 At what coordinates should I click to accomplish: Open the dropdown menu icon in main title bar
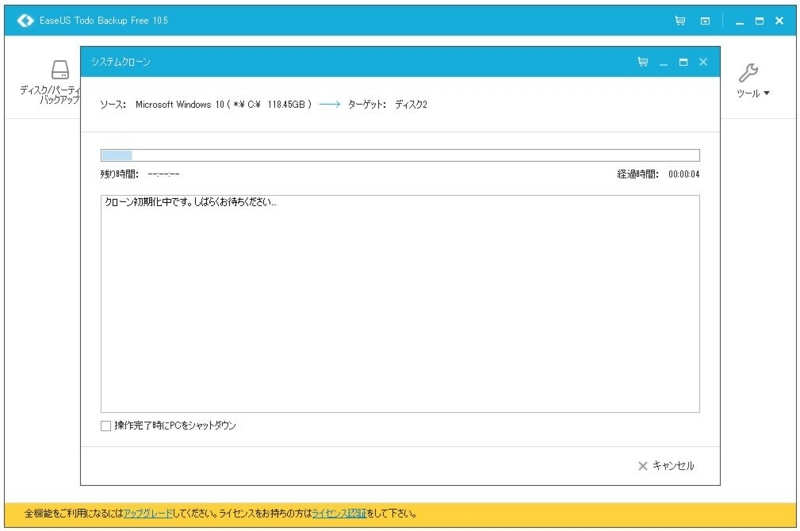[x=705, y=21]
